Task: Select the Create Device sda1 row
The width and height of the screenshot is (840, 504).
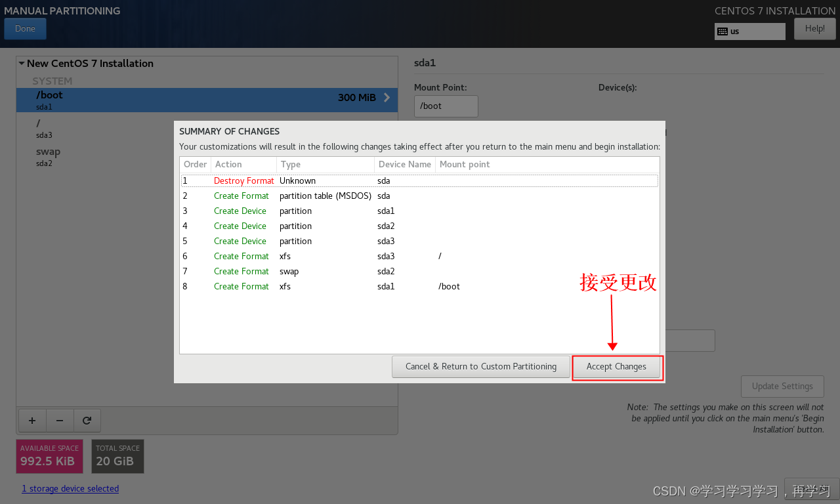Action: [x=419, y=211]
